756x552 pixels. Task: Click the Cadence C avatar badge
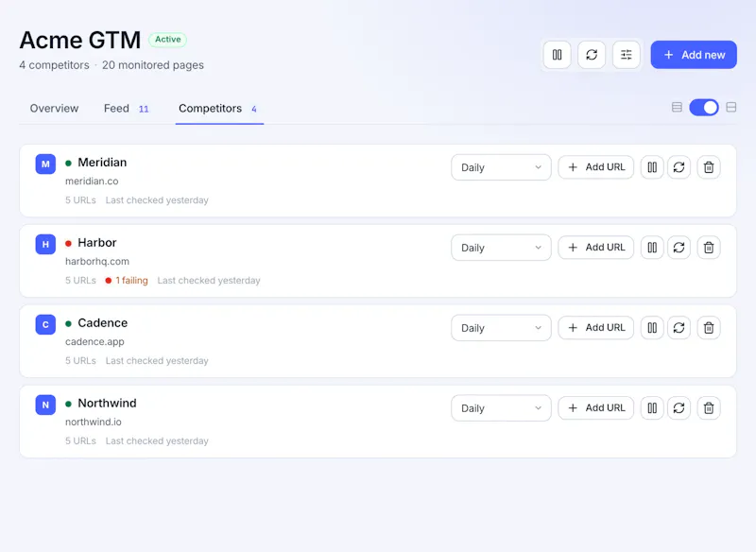(45, 324)
